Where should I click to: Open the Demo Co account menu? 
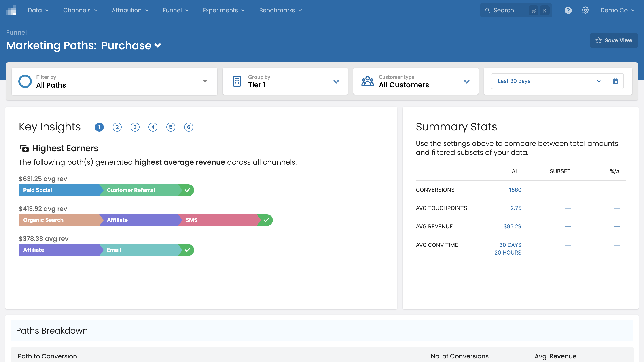pos(617,10)
